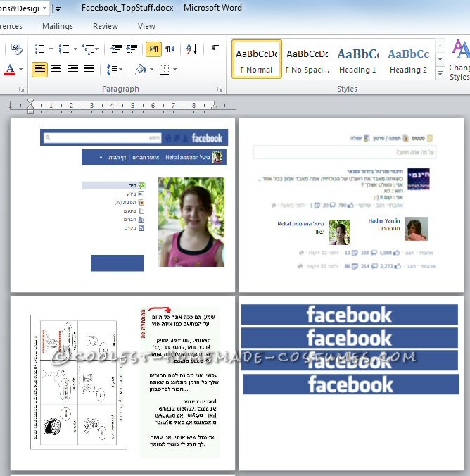
Task: Click the blank blue rectangle on page one
Action: 117,263
